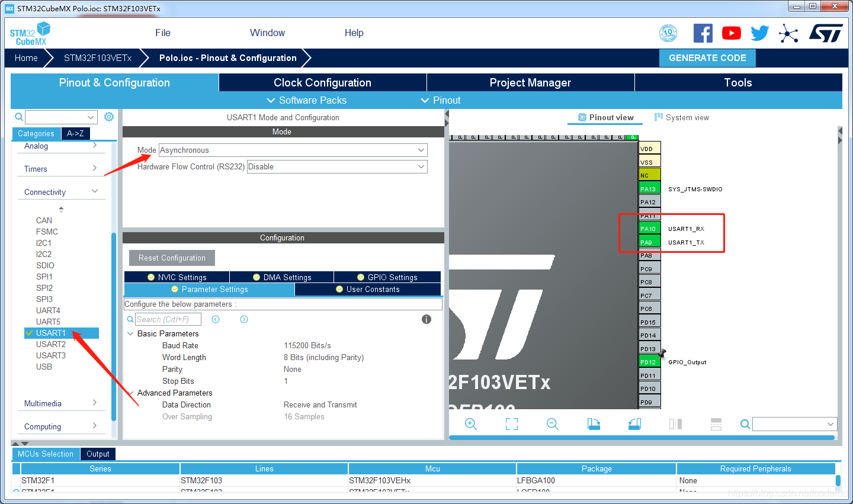Open the GPIO Settings tab

click(x=387, y=277)
